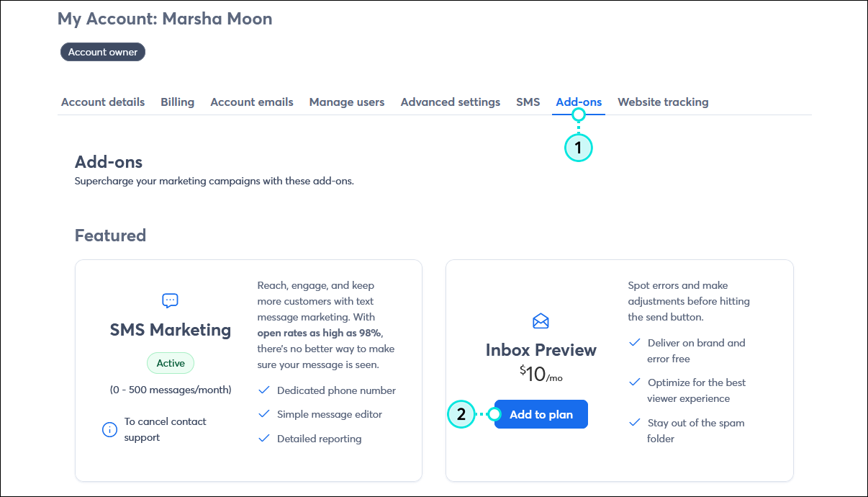Click the checkmark beside Deliver on brand and error free
The width and height of the screenshot is (868, 497).
coord(635,343)
